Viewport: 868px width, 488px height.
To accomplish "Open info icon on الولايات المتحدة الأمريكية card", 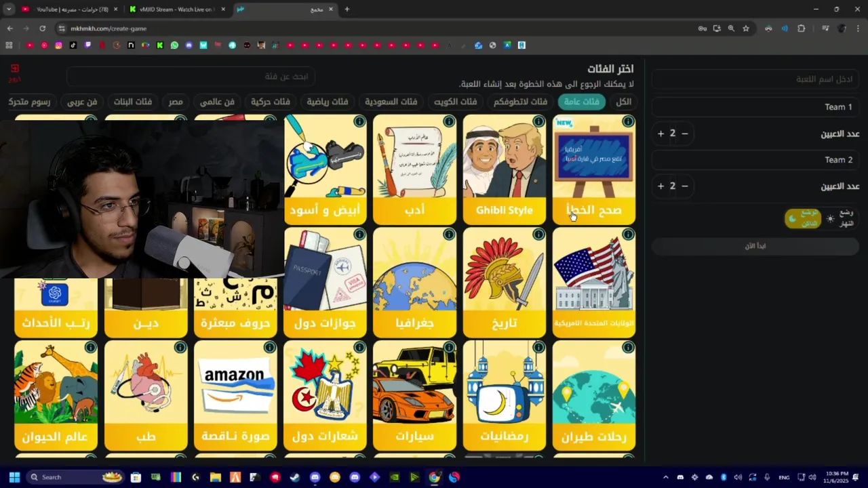I will 628,235.
